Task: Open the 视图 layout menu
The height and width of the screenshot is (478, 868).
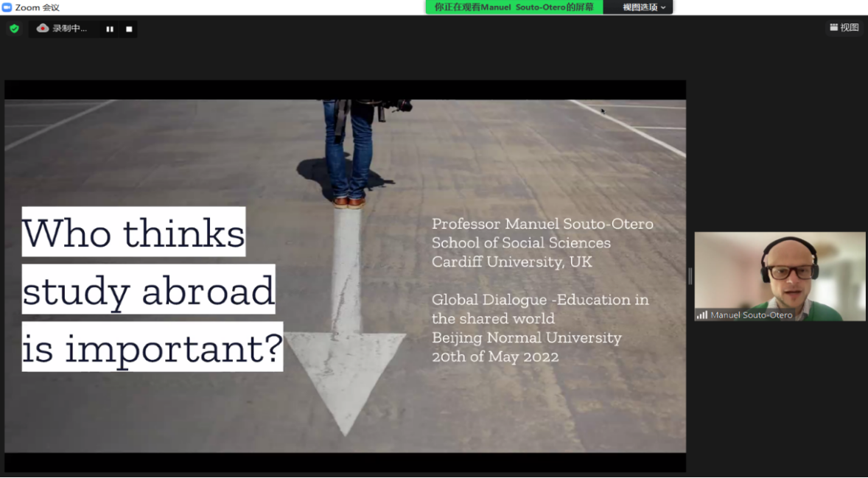Action: click(x=844, y=28)
